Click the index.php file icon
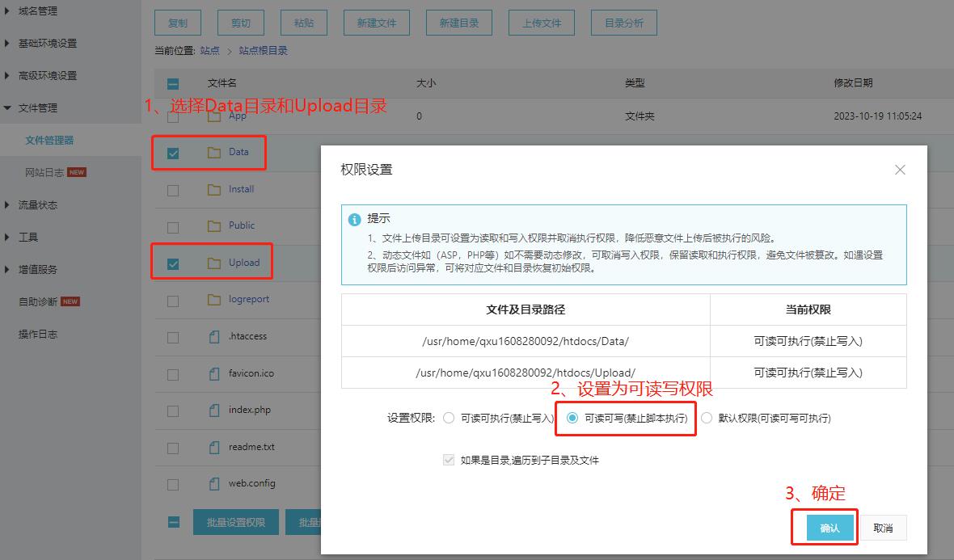 (x=214, y=411)
